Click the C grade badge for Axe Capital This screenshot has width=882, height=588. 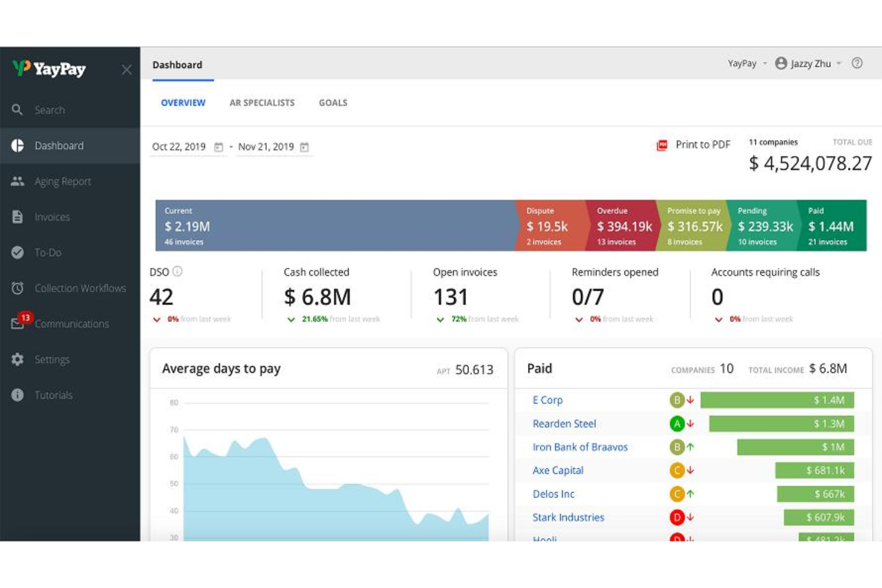(676, 471)
